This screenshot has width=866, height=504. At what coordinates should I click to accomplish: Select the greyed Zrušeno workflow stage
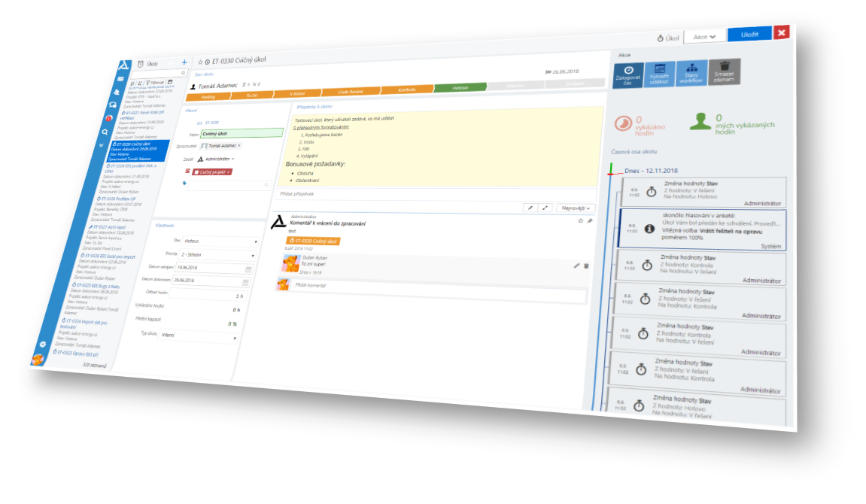pos(574,83)
